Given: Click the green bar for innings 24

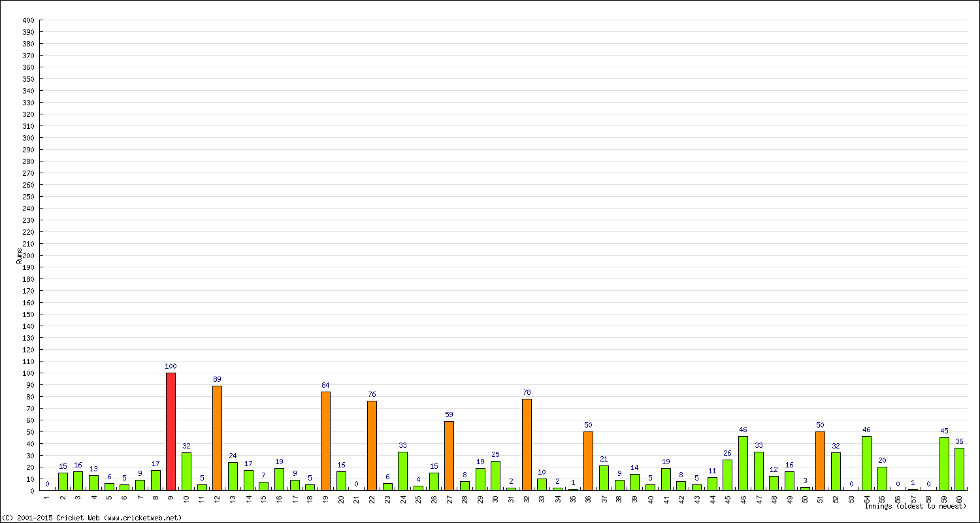Looking at the screenshot, I should [402, 471].
